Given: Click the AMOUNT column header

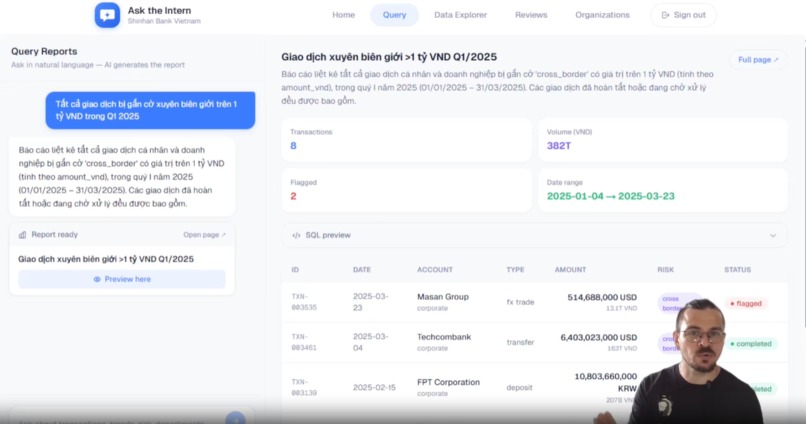Looking at the screenshot, I should [570, 270].
